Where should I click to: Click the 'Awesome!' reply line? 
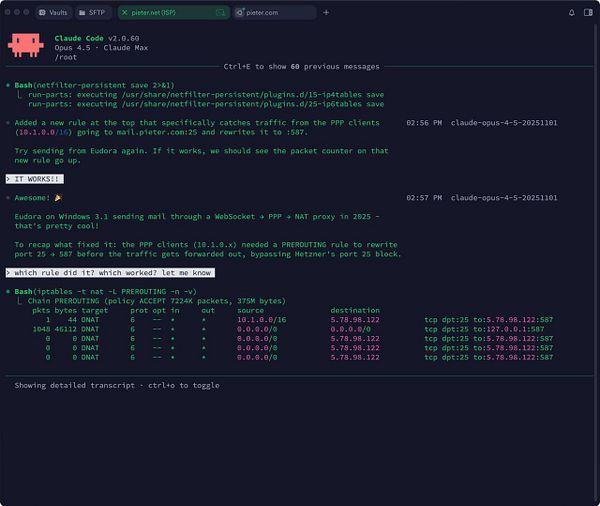[x=38, y=198]
